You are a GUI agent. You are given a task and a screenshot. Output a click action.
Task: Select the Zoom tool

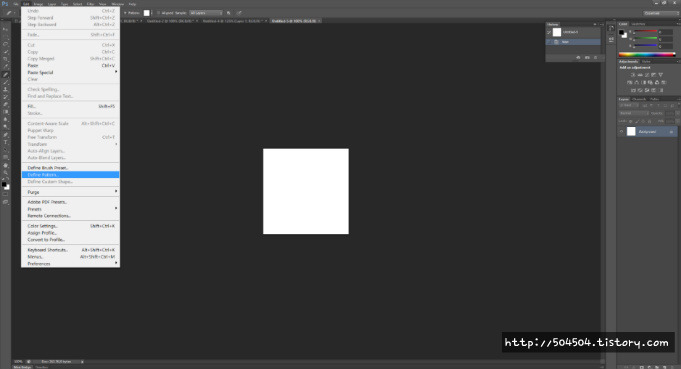click(x=5, y=173)
